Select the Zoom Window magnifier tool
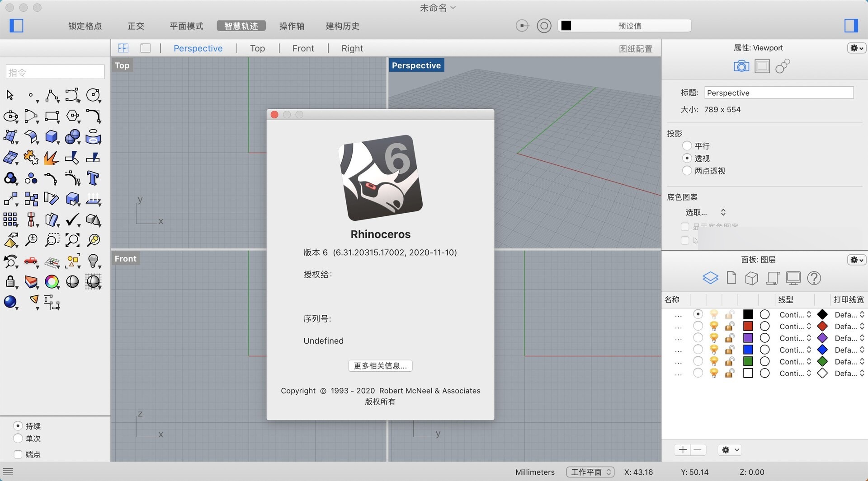 pyautogui.click(x=52, y=240)
